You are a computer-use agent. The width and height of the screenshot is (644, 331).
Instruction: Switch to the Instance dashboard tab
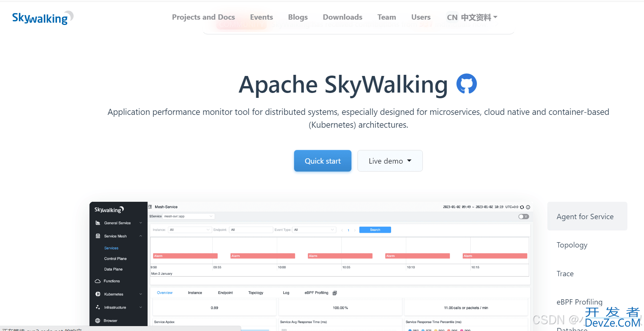pos(195,293)
